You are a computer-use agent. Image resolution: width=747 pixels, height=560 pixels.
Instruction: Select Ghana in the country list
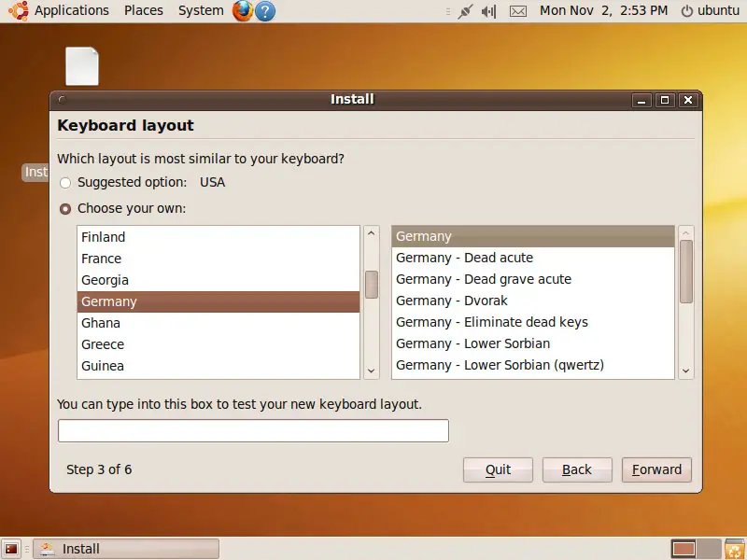pos(218,323)
